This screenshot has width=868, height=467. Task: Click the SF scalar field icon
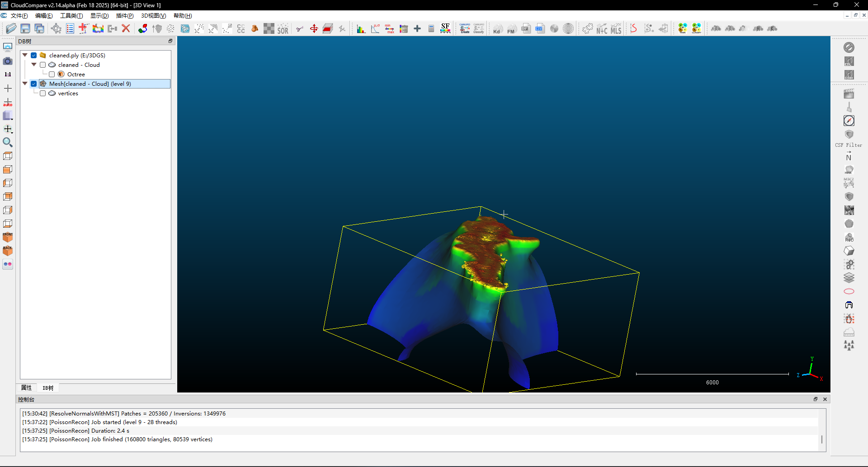click(445, 28)
